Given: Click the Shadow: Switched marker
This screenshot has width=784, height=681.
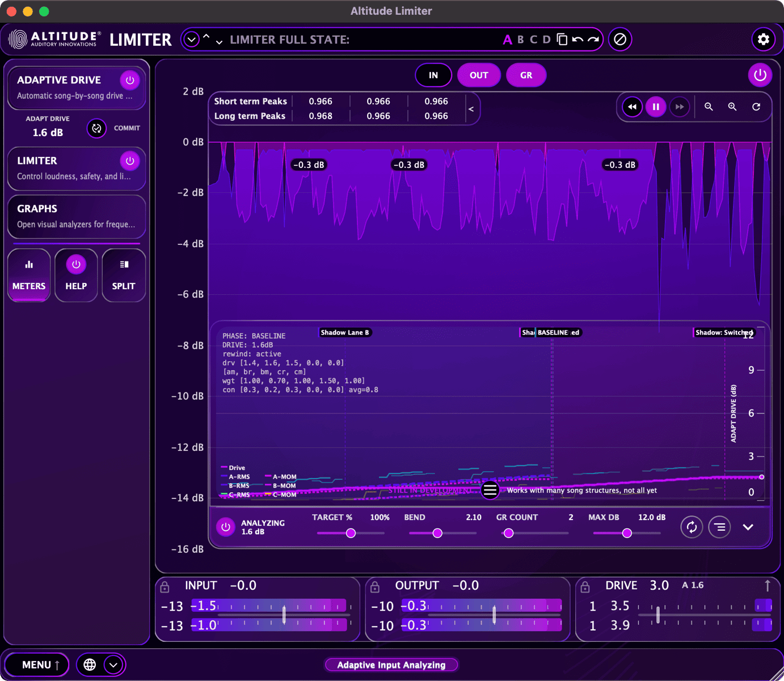Looking at the screenshot, I should point(724,333).
